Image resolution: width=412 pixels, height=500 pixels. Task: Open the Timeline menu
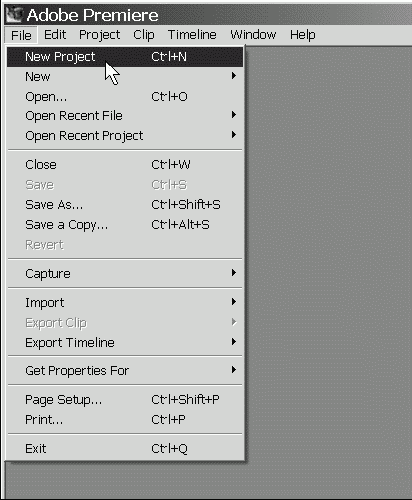pos(192,35)
